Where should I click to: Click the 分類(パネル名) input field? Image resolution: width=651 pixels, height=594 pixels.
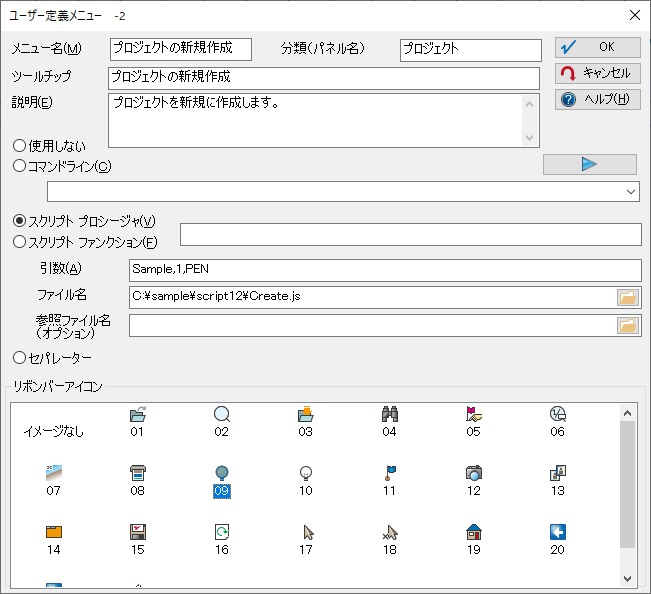471,50
